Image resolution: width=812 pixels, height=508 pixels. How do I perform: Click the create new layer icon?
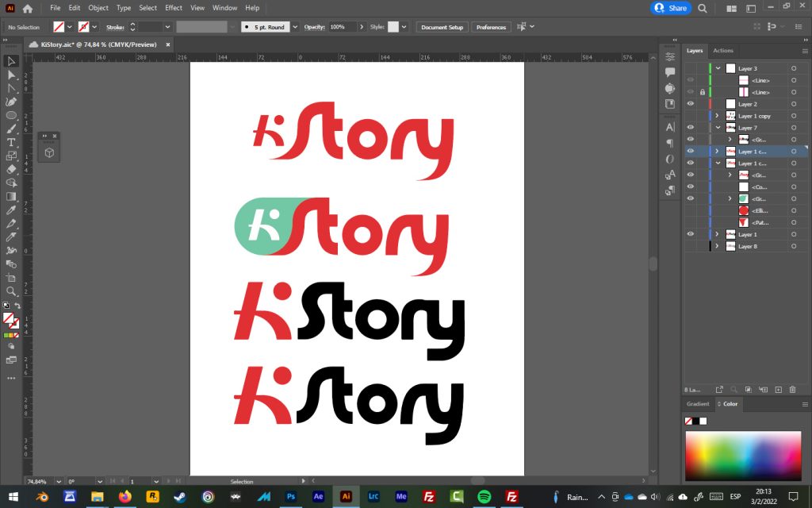point(778,390)
